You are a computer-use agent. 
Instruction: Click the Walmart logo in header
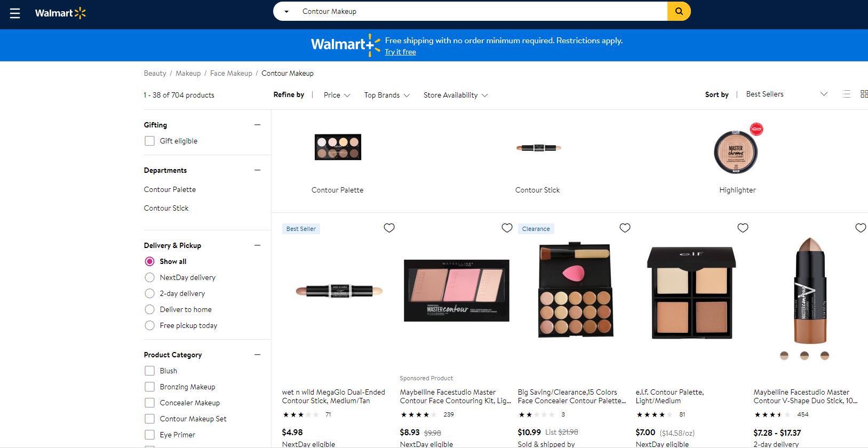point(60,13)
